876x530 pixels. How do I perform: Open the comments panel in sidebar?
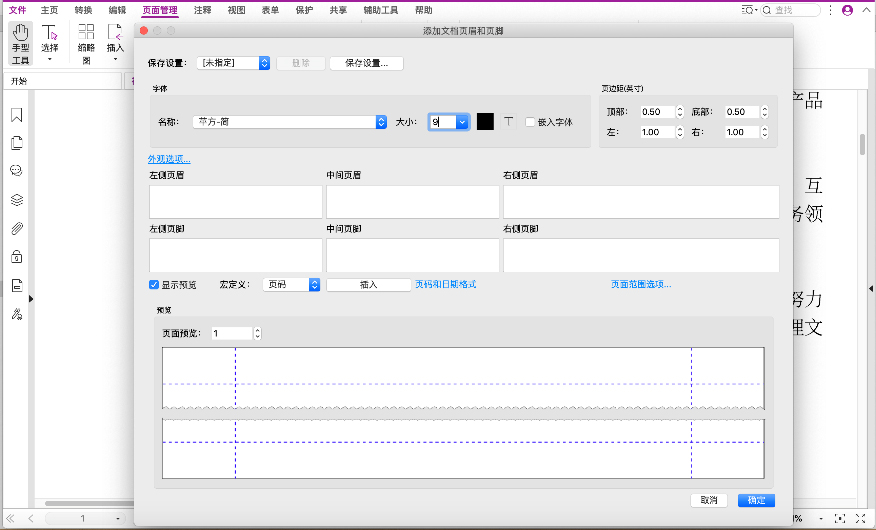17,171
